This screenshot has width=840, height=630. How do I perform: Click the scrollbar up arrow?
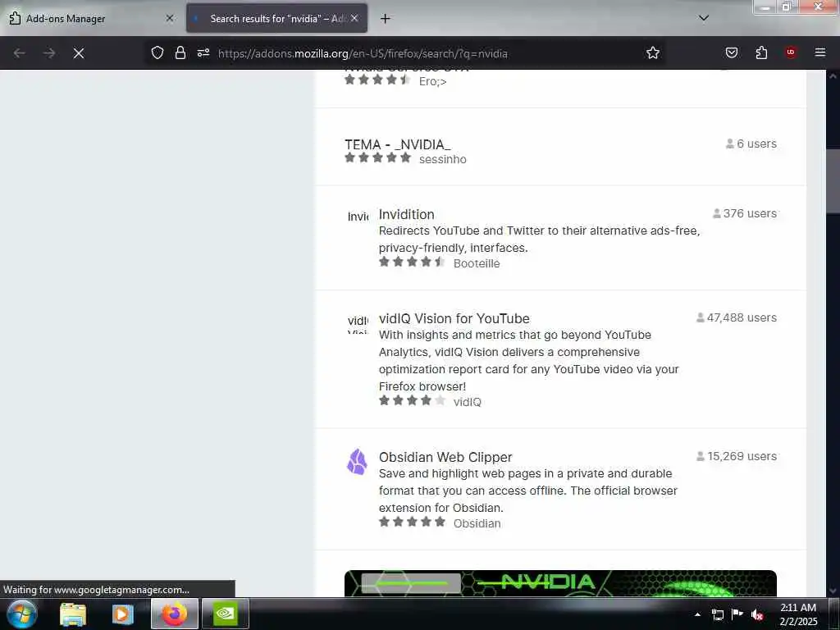[x=833, y=76]
